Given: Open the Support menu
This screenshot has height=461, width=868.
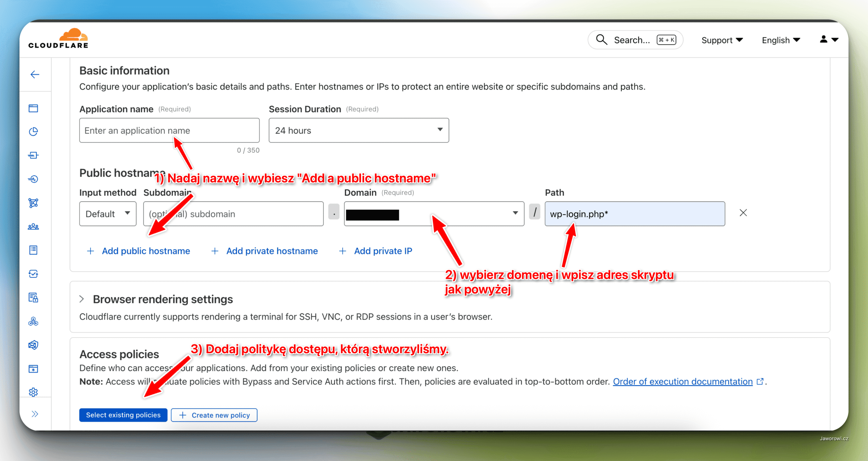Looking at the screenshot, I should [x=722, y=40].
